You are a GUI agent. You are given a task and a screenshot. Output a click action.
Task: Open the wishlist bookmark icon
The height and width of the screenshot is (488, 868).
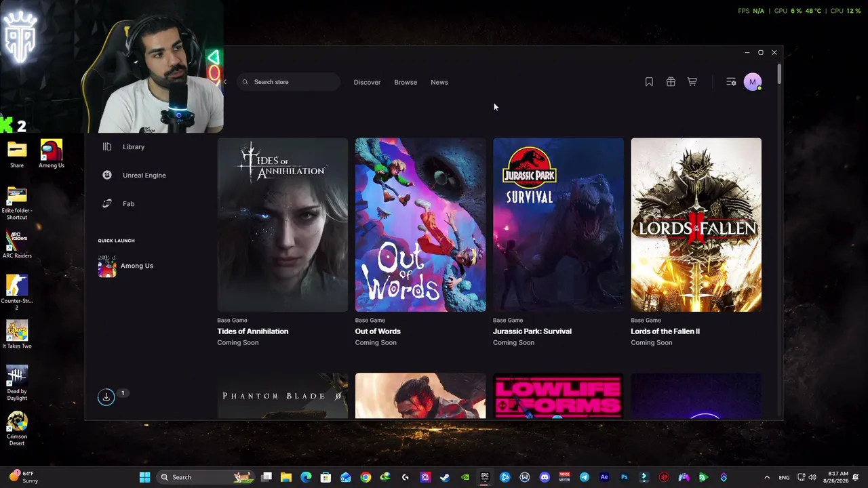click(649, 82)
